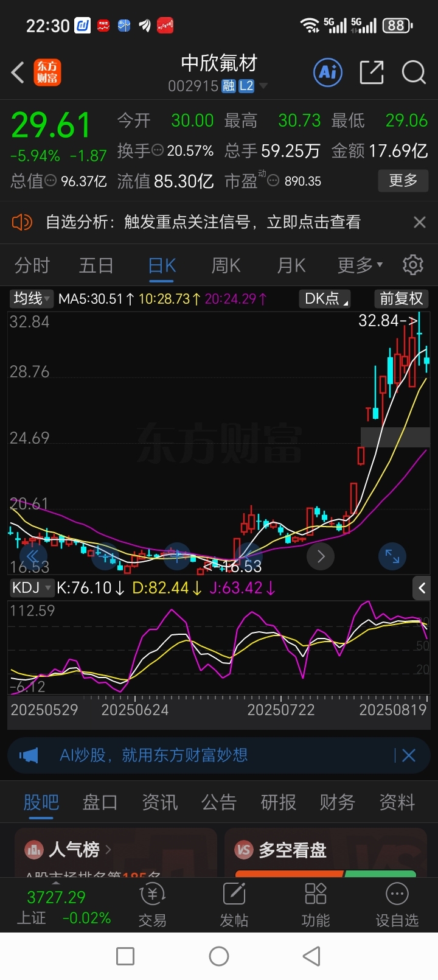This screenshot has width=438, height=980.
Task: Tap the 16.53 low price marker
Action: (233, 567)
